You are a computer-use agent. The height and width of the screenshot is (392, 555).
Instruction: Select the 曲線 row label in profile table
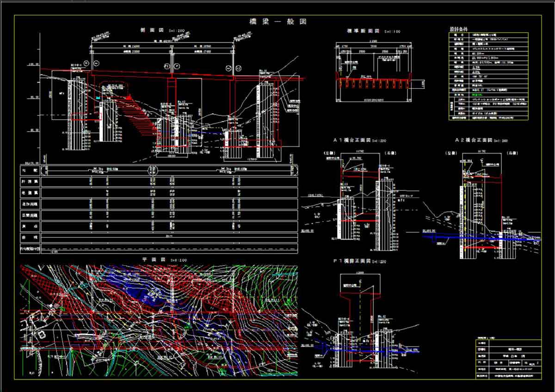31,237
